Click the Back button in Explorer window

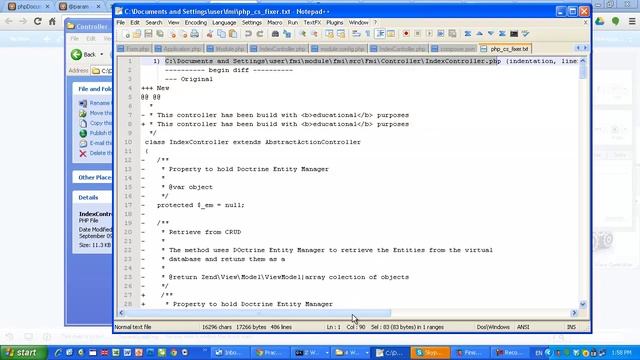(84, 54)
